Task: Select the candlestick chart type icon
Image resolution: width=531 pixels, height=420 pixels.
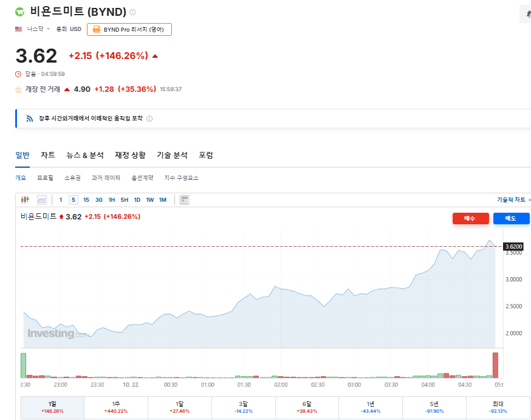Action: [x=25, y=199]
